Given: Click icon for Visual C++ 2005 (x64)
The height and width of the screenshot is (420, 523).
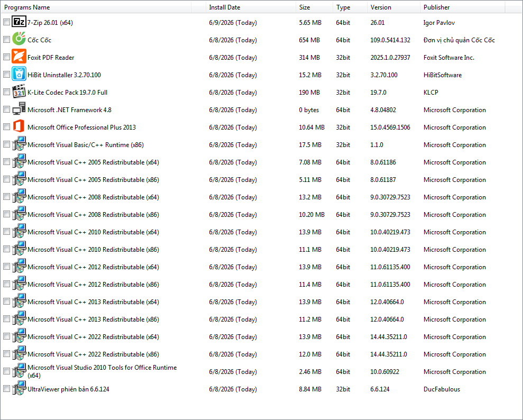Looking at the screenshot, I should pyautogui.click(x=19, y=161).
